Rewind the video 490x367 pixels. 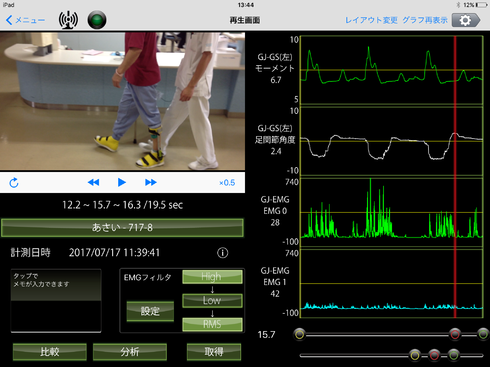click(x=93, y=182)
